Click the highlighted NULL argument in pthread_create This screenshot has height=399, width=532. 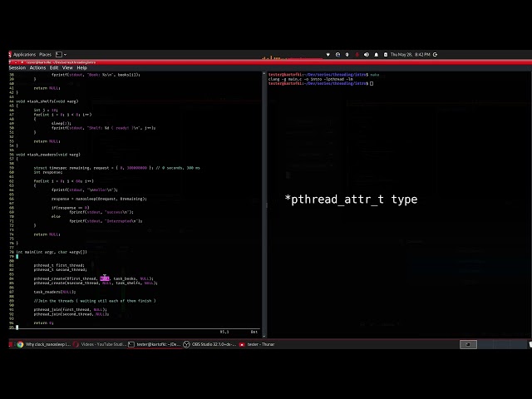[x=105, y=278]
